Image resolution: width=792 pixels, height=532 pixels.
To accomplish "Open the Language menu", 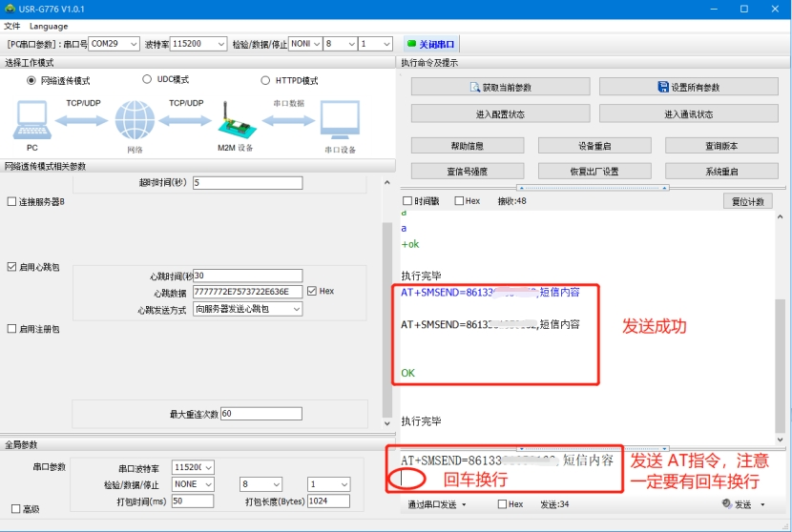I will tap(48, 26).
